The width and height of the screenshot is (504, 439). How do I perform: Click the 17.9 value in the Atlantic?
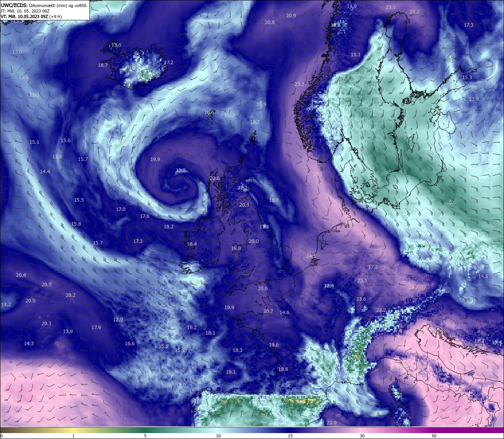pos(96,328)
